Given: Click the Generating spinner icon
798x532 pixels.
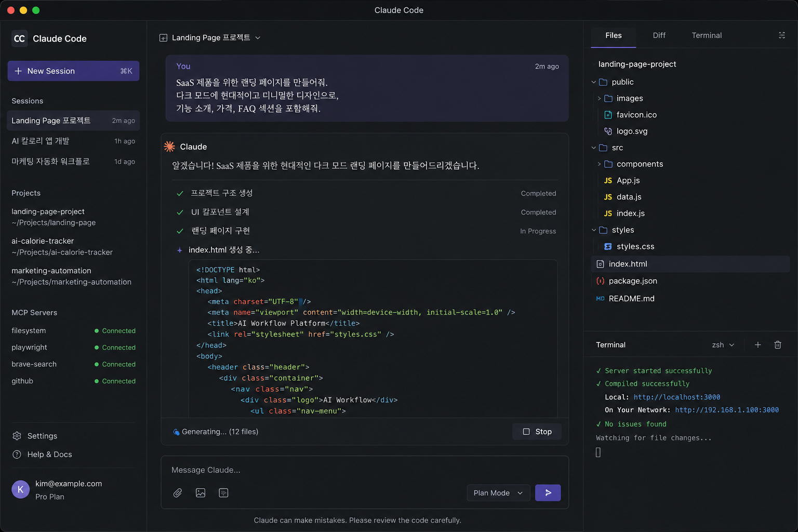Looking at the screenshot, I should 176,432.
